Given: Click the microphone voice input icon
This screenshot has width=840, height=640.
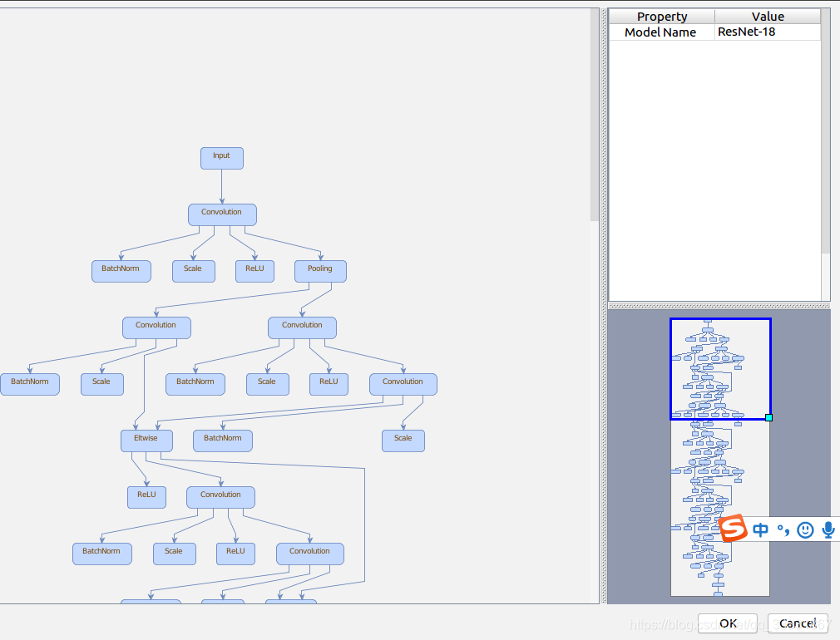Looking at the screenshot, I should click(x=828, y=530).
